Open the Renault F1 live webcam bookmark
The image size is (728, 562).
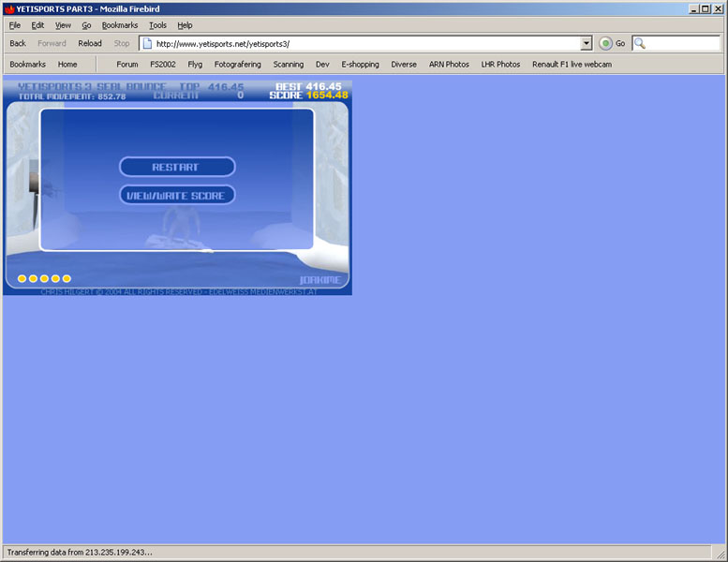pyautogui.click(x=572, y=64)
